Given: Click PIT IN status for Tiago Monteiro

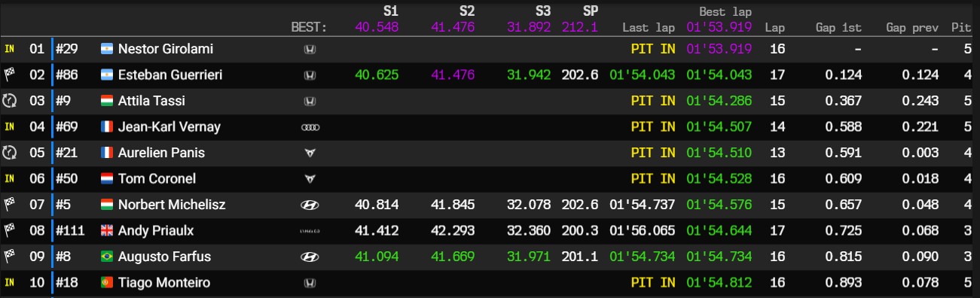Looking at the screenshot, I should pyautogui.click(x=653, y=283).
